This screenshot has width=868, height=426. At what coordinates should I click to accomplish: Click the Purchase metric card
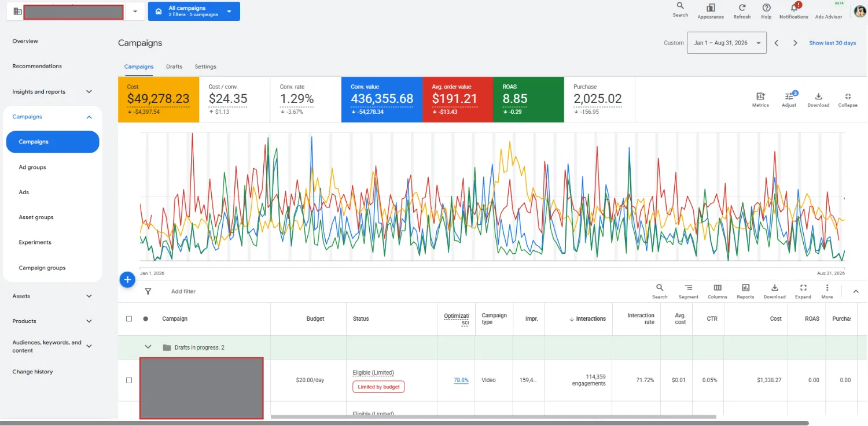pos(599,99)
